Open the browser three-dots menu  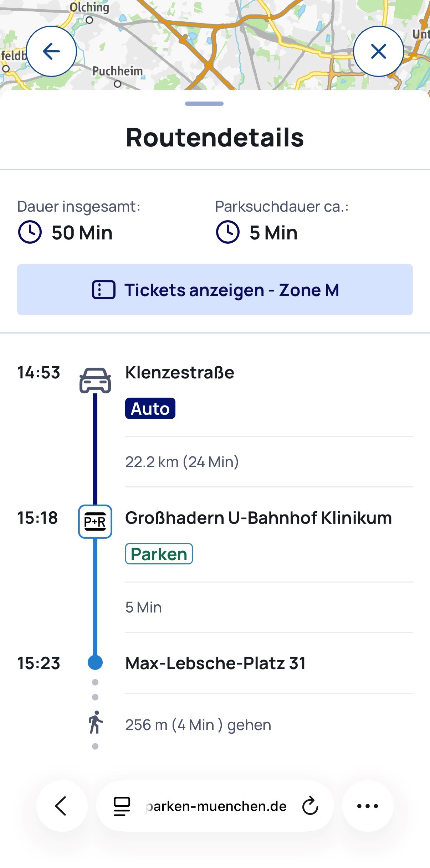pyautogui.click(x=368, y=806)
